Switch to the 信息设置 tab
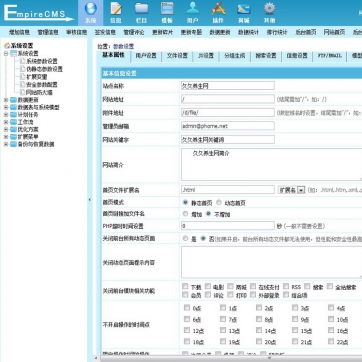The height and width of the screenshot is (362, 362). (x=297, y=56)
